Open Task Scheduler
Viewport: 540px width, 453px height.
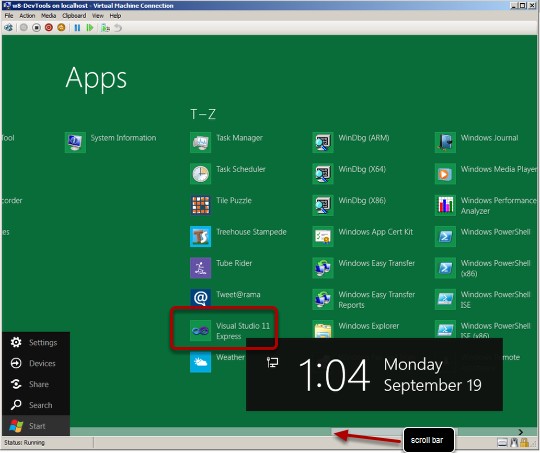(x=228, y=173)
